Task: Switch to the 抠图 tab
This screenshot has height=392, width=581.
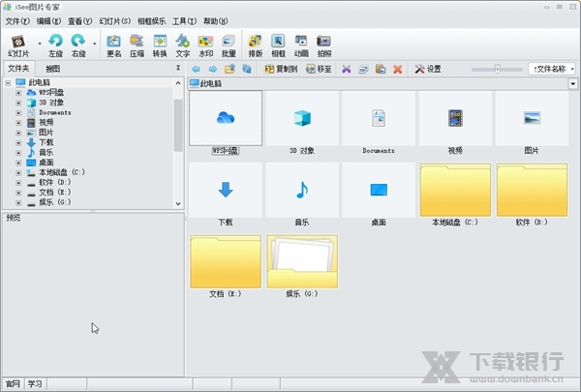Action: 53,69
